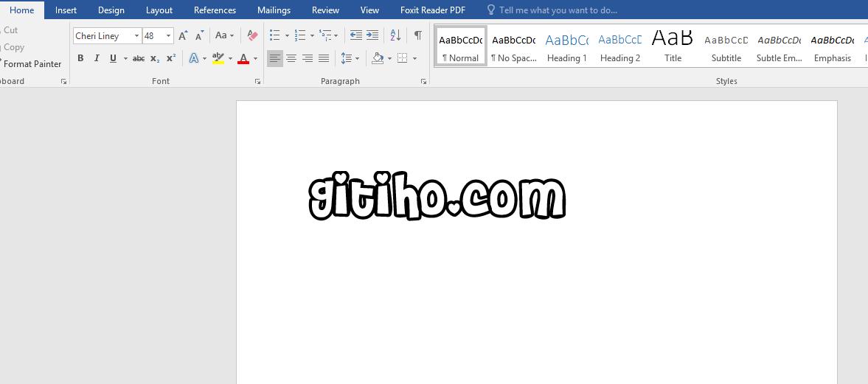Apply Borders to selection

(x=403, y=58)
